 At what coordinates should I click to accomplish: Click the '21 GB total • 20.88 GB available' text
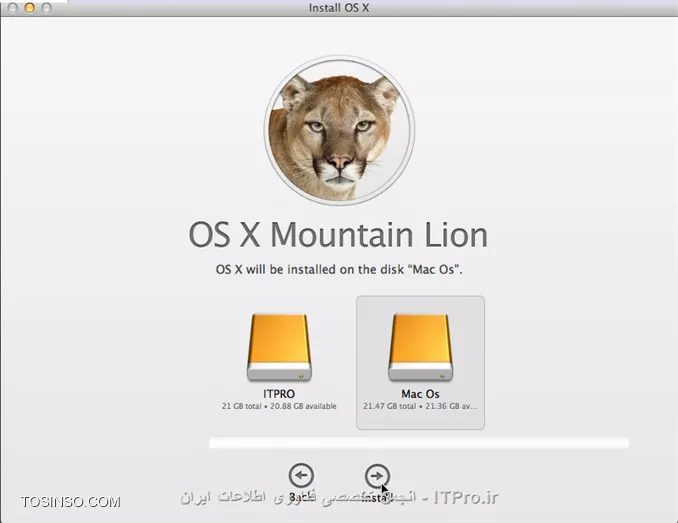click(x=279, y=406)
